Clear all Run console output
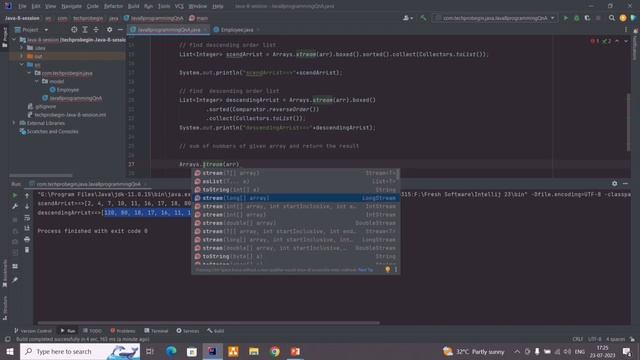640x360 pixels. (x=27, y=250)
